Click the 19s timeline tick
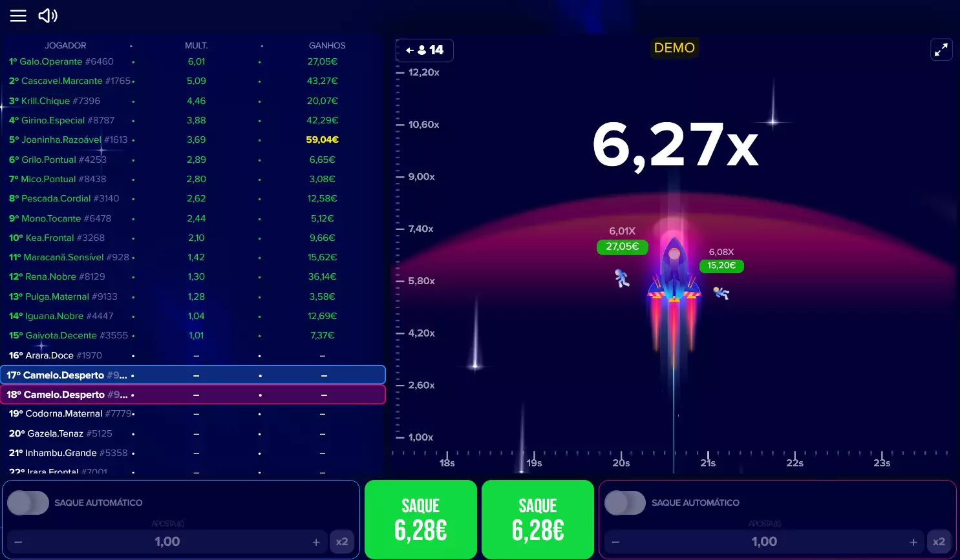Viewport: 960px width, 560px height. (534, 462)
